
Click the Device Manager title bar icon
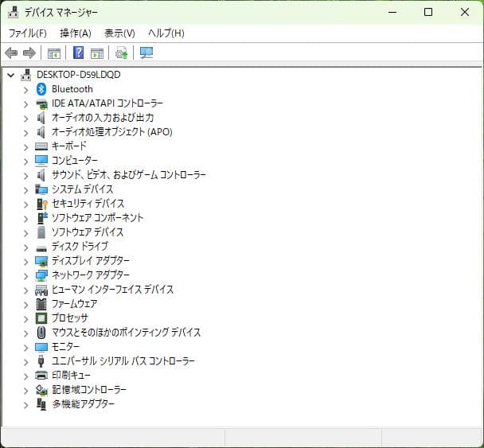[13, 13]
